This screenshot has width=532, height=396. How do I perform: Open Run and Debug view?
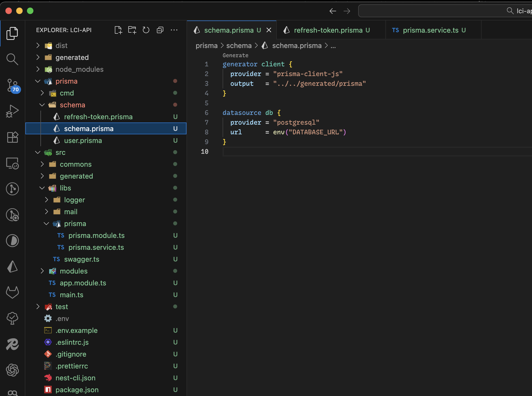click(x=12, y=111)
